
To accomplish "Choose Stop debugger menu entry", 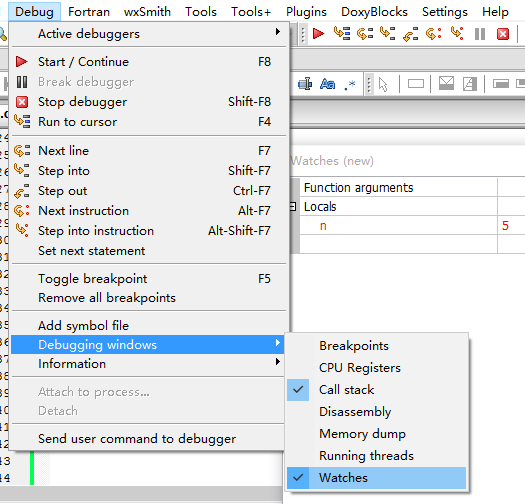I will click(149, 102).
